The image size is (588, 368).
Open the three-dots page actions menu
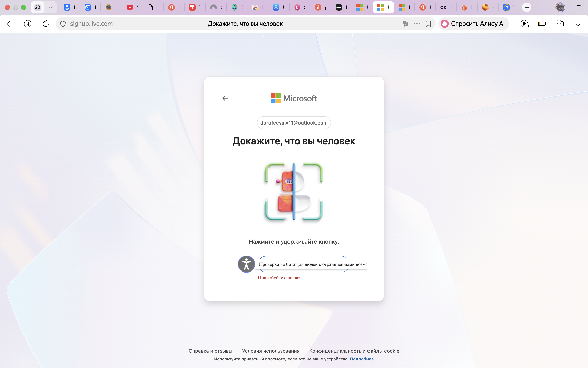pyautogui.click(x=417, y=24)
